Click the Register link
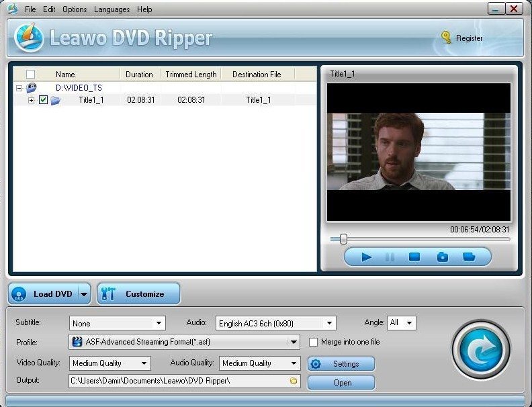This screenshot has width=532, height=407. 470,38
